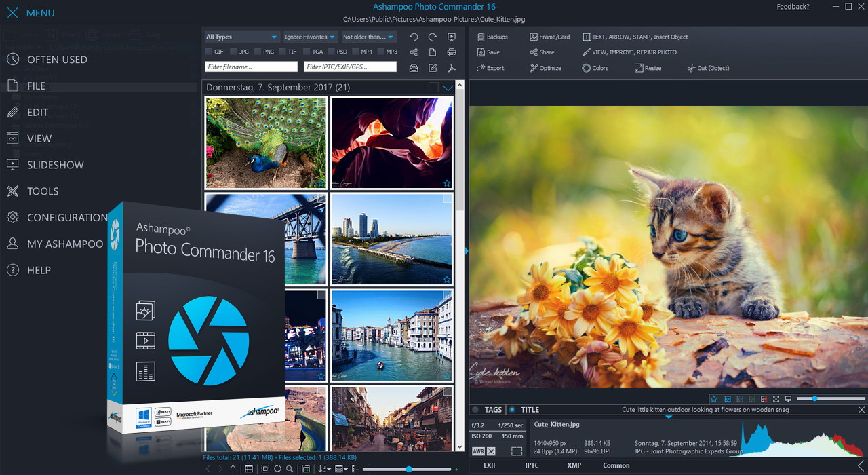Click the Optimize button

545,68
